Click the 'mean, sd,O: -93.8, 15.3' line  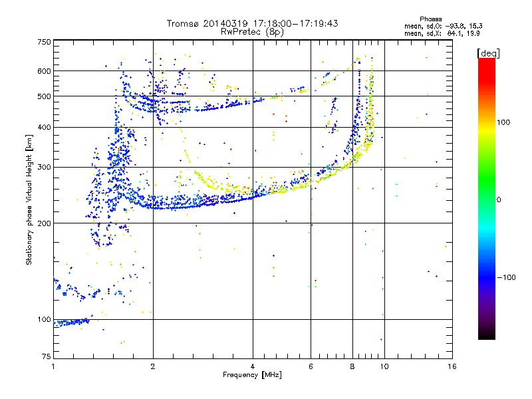tap(443, 26)
